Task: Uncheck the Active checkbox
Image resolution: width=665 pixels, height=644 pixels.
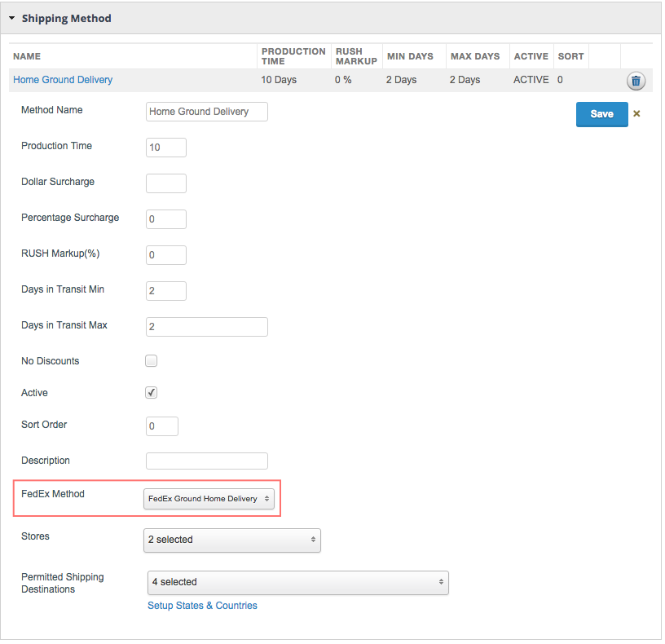Action: [151, 393]
